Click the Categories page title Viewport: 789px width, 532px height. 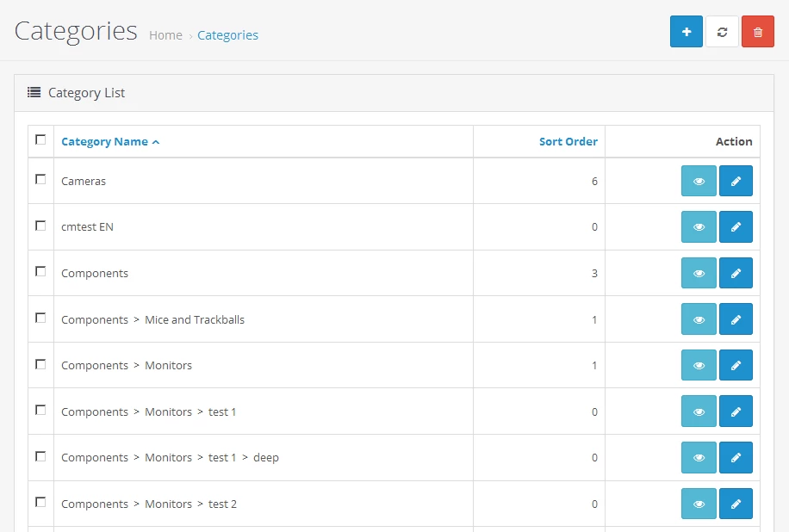76,31
